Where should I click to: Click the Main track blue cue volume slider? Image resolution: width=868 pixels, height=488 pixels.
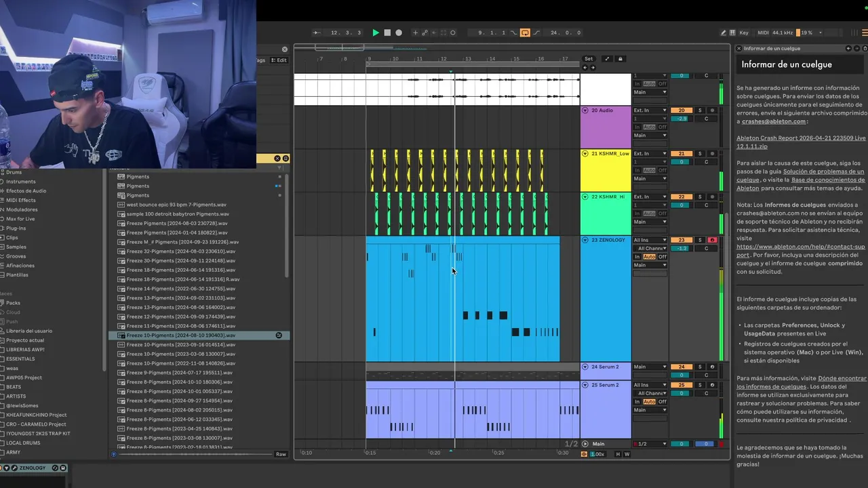click(x=705, y=444)
